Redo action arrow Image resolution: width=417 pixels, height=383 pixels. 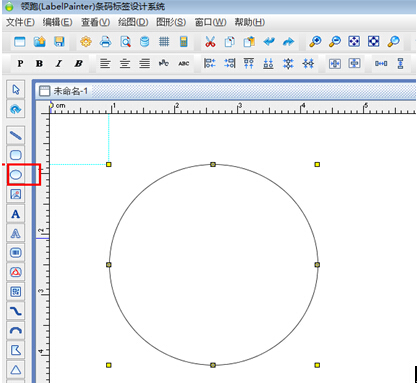tap(288, 42)
